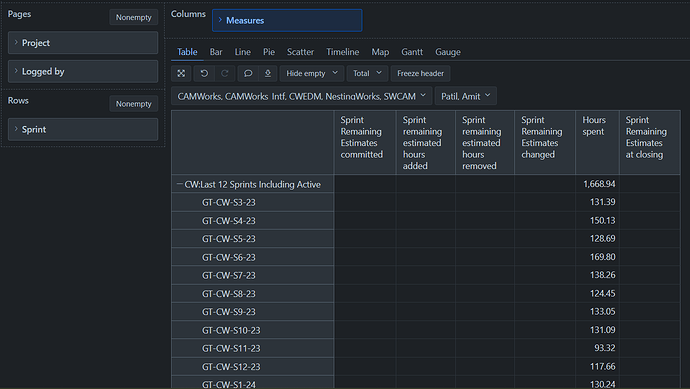Toggle Nonempty for Rows
Viewport: 690px width, 389px height.
(133, 104)
